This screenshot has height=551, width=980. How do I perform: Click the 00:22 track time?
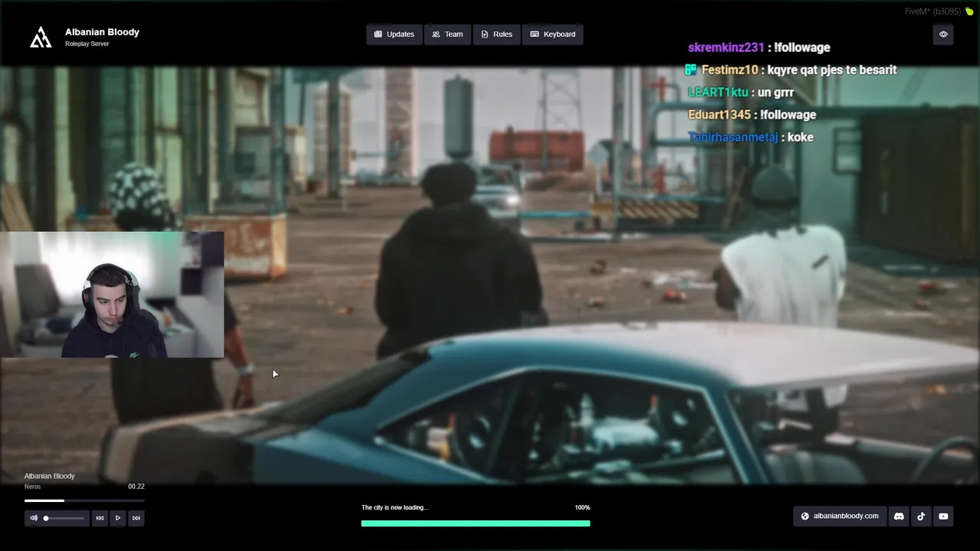coord(136,487)
